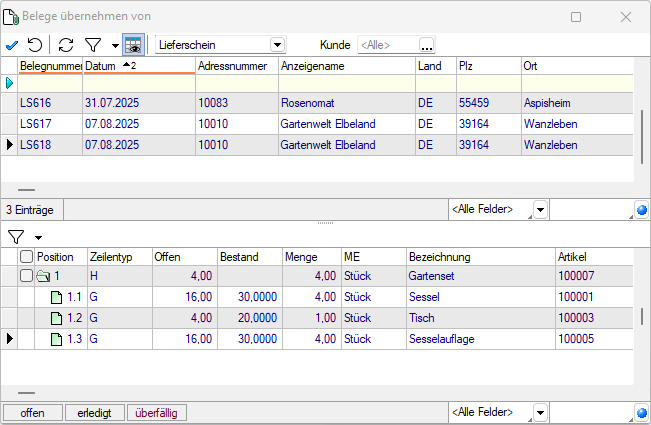Tick the select-all checkbox in Position header
The width and height of the screenshot is (651, 425).
[x=26, y=257]
